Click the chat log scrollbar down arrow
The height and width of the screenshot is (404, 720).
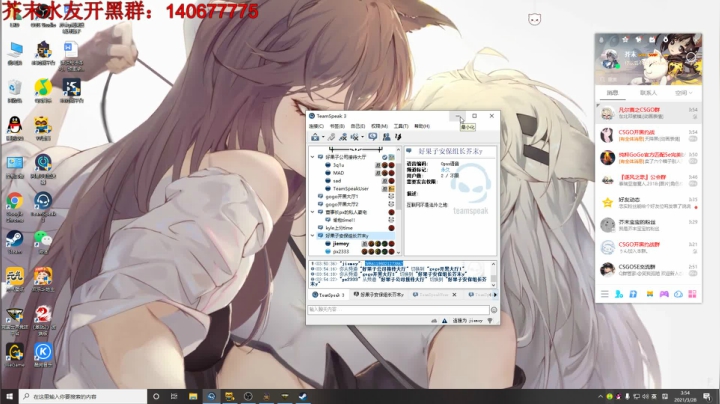pos(494,284)
